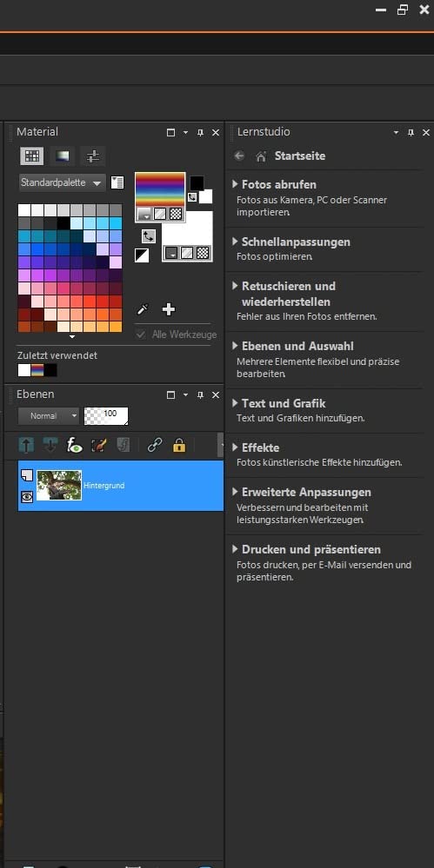Switch Material panel to swatches grid view
434x868 pixels.
(x=32, y=156)
